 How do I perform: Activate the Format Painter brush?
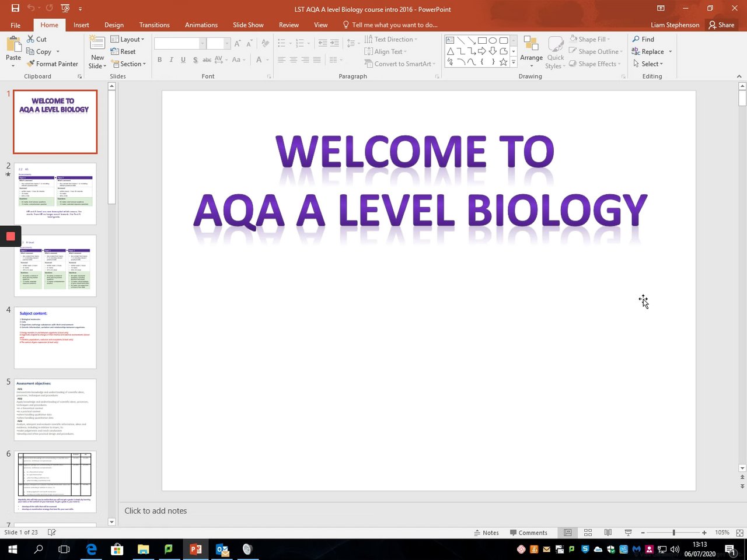[x=31, y=64]
